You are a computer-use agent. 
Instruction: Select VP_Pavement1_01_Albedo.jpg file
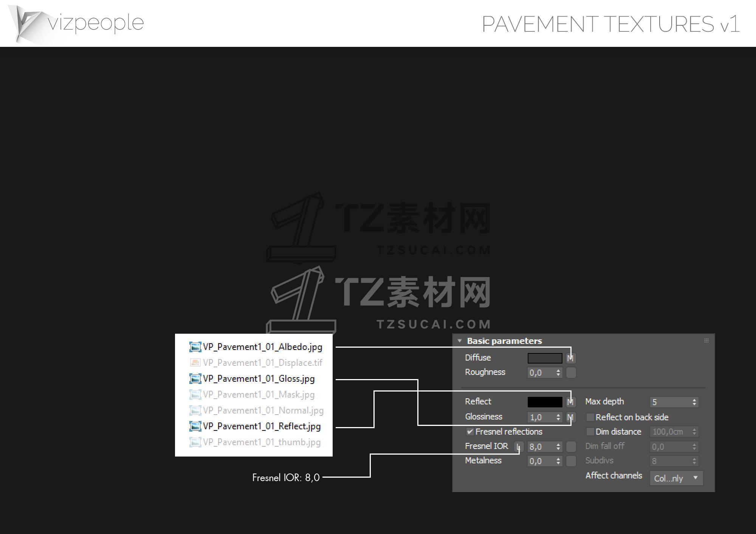coord(256,347)
